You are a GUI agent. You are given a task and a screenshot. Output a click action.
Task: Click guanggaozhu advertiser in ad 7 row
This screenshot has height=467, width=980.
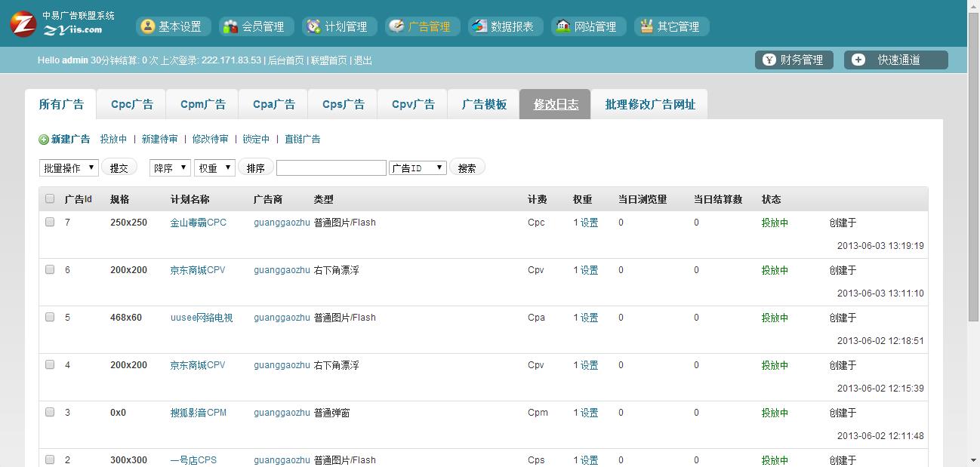click(282, 223)
